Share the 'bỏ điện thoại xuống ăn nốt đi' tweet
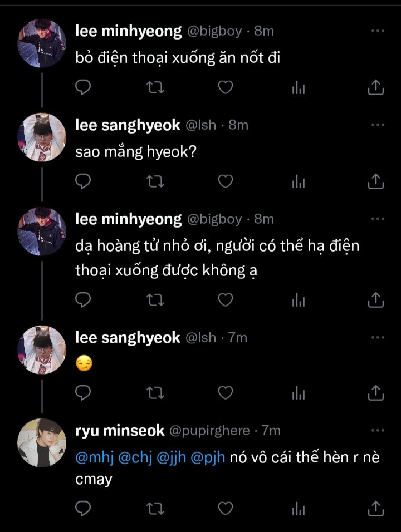The image size is (401, 532). [x=376, y=87]
